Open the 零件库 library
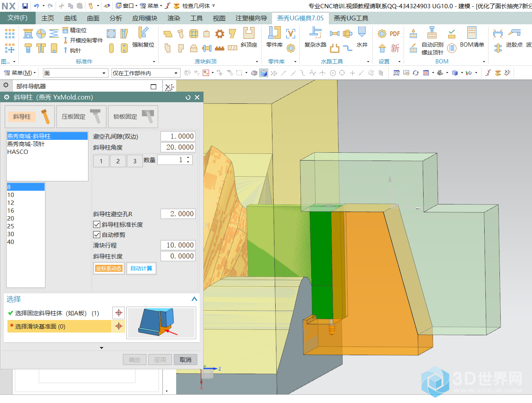532x403 pixels. [274, 37]
